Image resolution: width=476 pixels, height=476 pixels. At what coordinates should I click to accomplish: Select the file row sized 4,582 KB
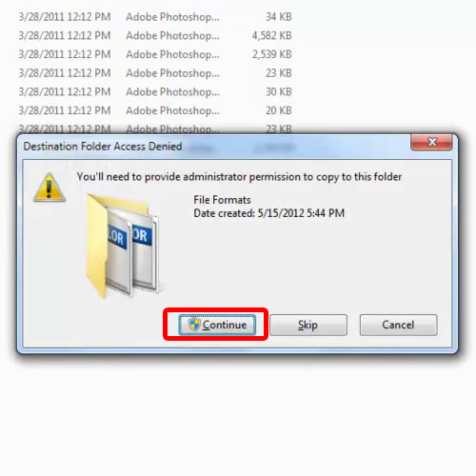155,35
